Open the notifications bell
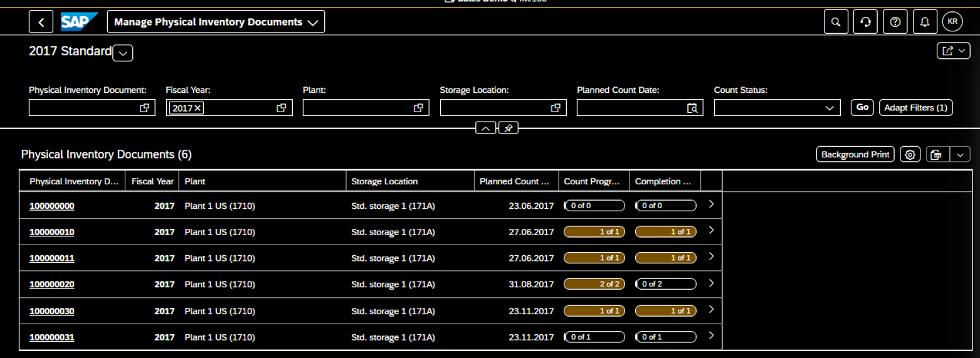This screenshot has height=358, width=980. click(925, 22)
